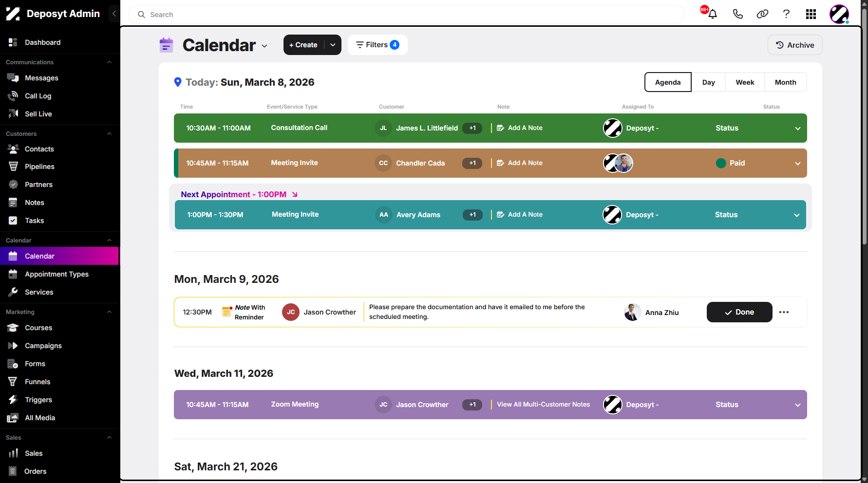
Task: Click Add A Note for James L. Littlefield
Action: point(520,128)
